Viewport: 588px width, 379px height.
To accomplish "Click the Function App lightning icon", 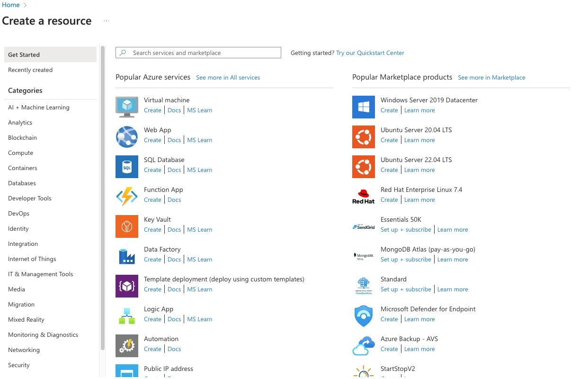I will (127, 197).
